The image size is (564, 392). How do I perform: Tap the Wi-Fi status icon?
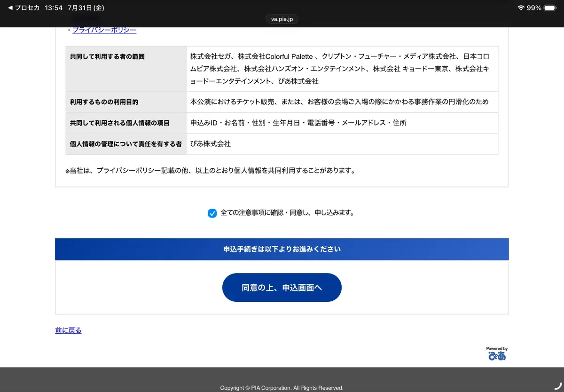tap(521, 8)
